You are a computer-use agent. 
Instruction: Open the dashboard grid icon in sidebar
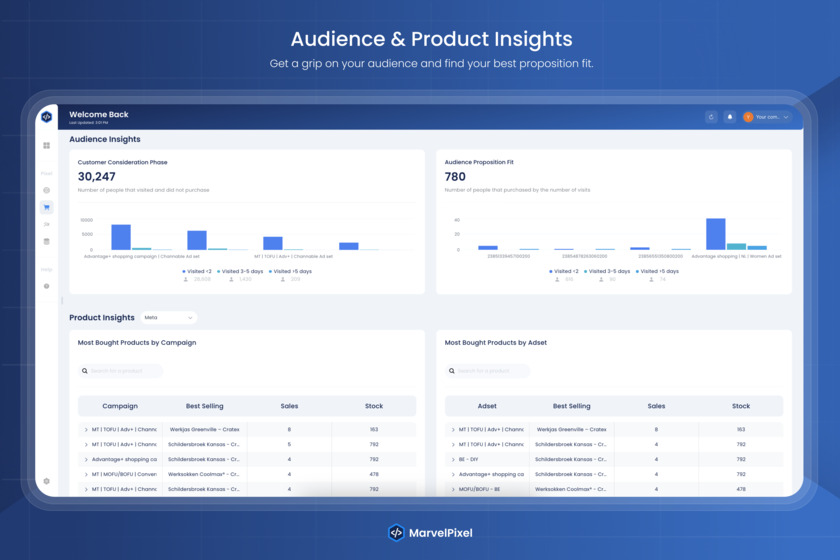47,145
